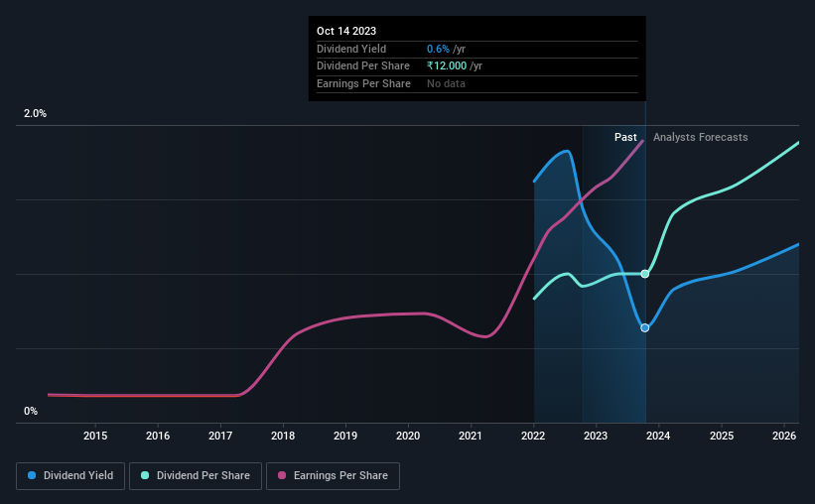The height and width of the screenshot is (504, 815).
Task: Click the Oct 14 2023 tooltip date
Action: pyautogui.click(x=346, y=31)
